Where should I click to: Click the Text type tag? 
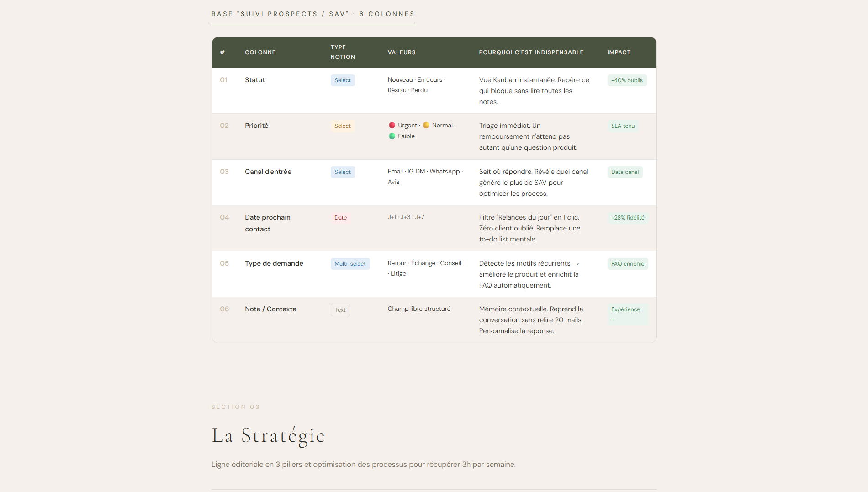tap(340, 310)
